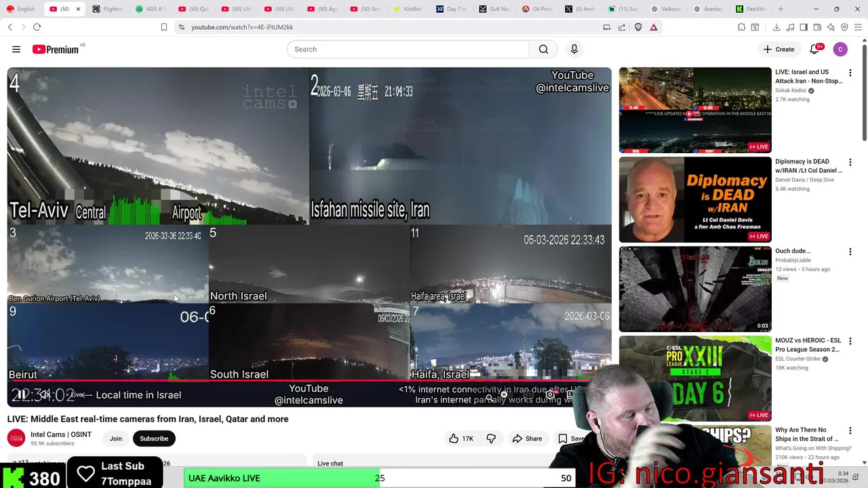Open the Brave VPN shield icon

[844, 27]
